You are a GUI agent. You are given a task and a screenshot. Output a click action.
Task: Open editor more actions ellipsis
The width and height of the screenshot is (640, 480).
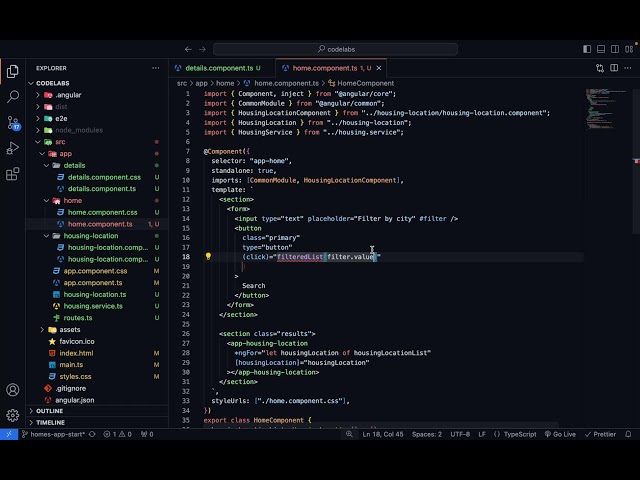coord(628,68)
